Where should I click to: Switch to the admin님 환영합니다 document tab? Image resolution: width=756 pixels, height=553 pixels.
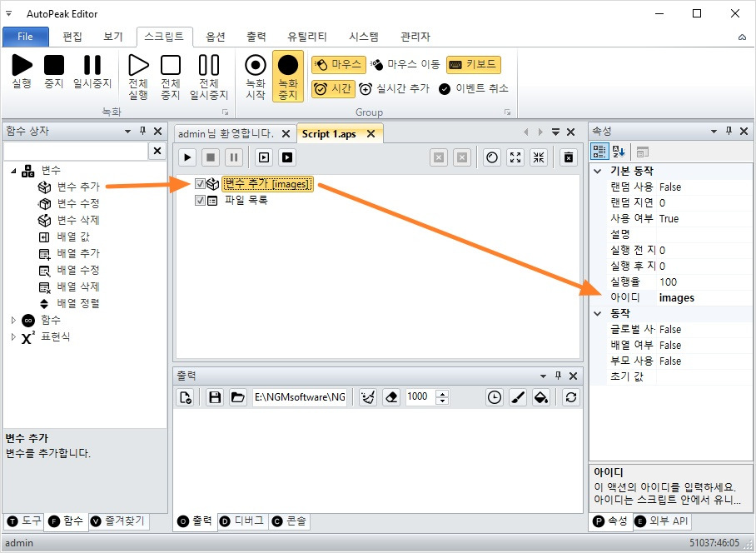(226, 134)
